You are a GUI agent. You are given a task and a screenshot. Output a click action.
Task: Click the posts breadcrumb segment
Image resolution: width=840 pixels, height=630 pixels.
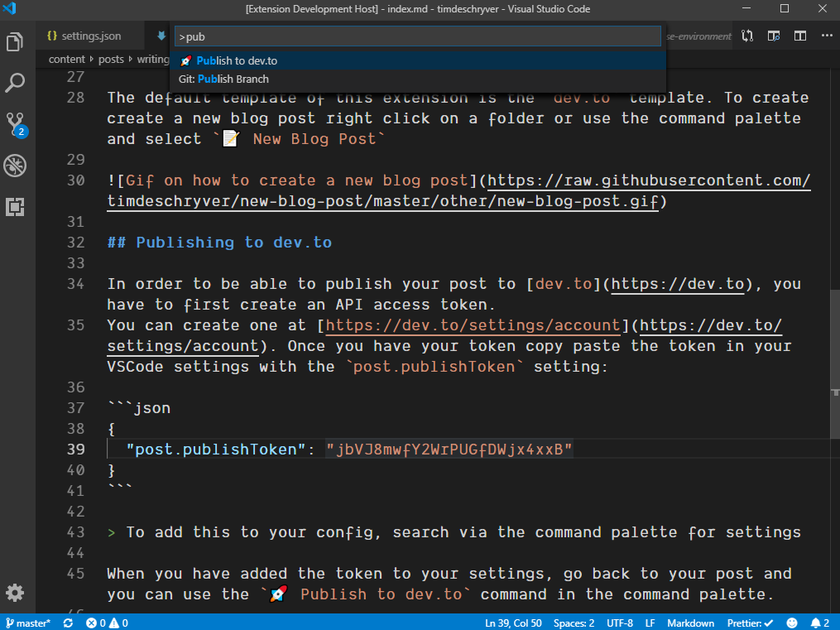coord(111,59)
